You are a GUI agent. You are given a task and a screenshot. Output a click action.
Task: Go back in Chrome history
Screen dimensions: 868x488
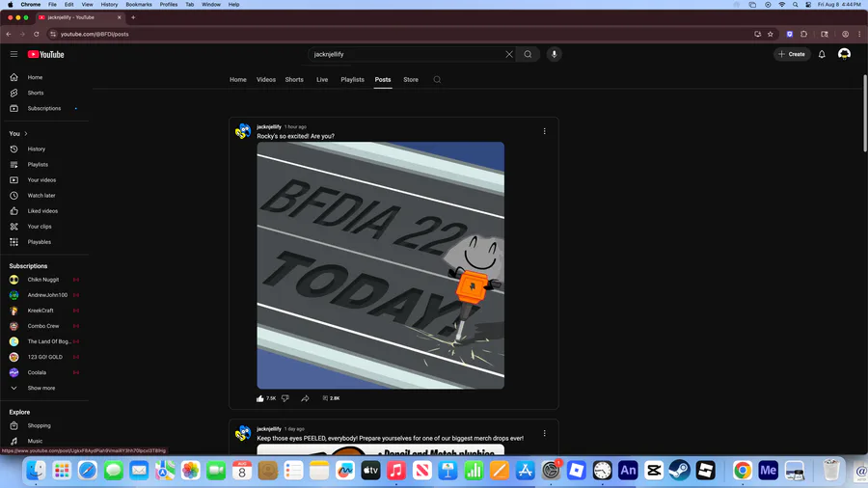9,35
